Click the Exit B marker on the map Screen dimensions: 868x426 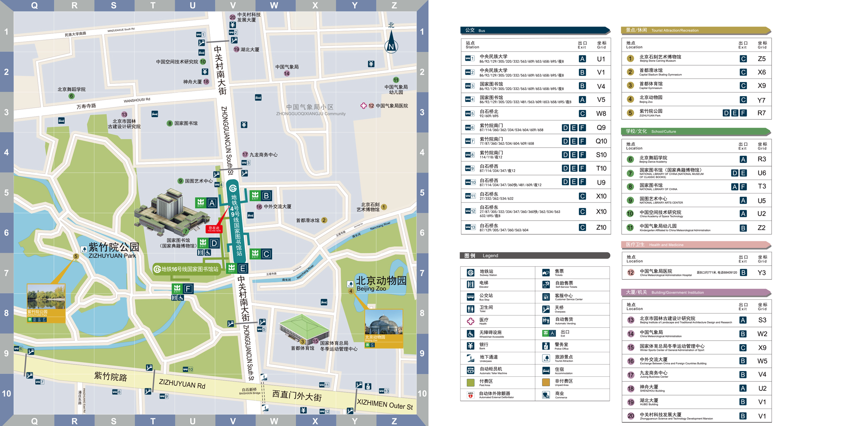click(x=261, y=196)
